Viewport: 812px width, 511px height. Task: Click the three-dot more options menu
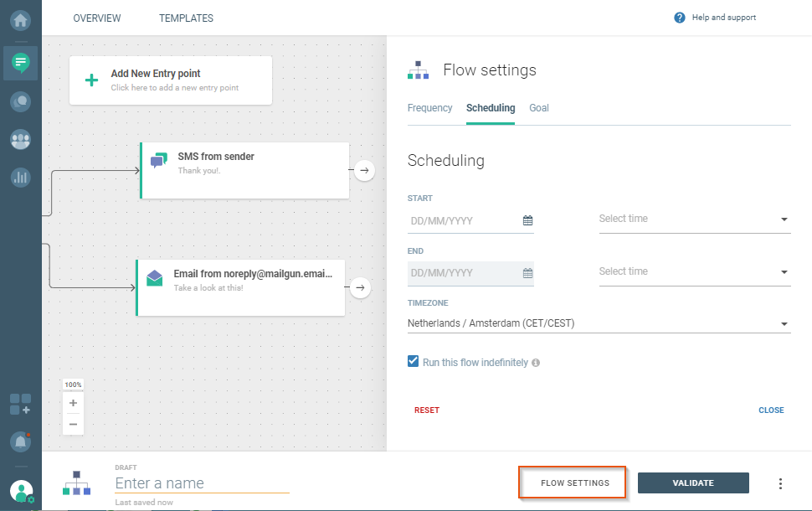click(780, 483)
